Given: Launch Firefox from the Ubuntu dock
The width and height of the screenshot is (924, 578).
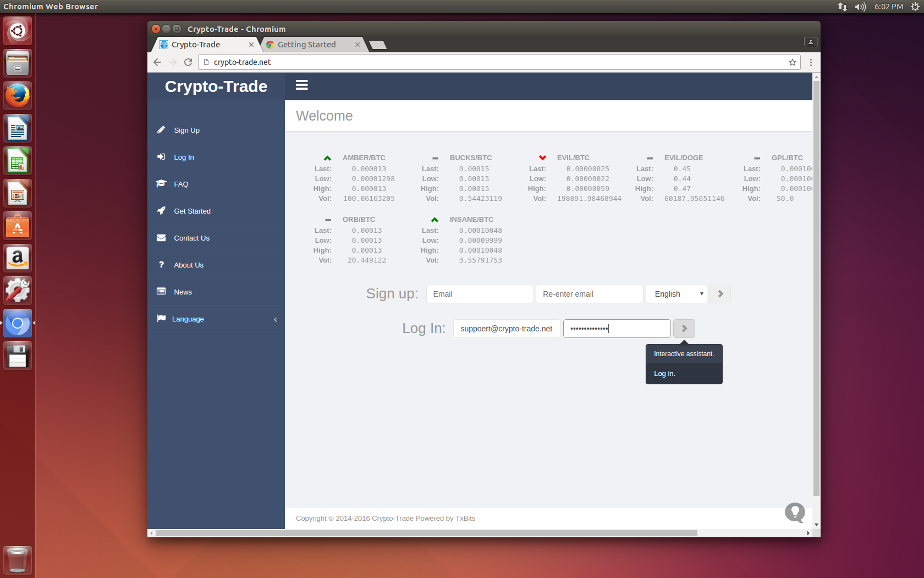Looking at the screenshot, I should 18,95.
